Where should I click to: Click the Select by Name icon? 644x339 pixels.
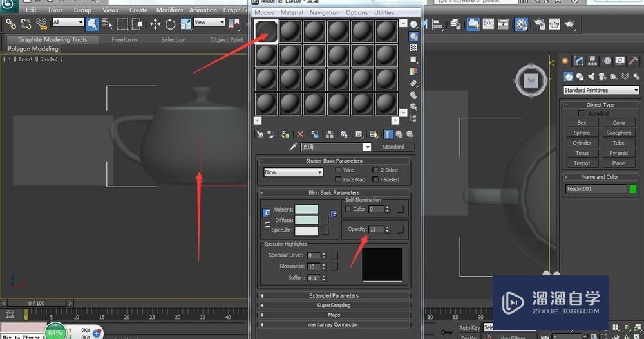click(107, 24)
